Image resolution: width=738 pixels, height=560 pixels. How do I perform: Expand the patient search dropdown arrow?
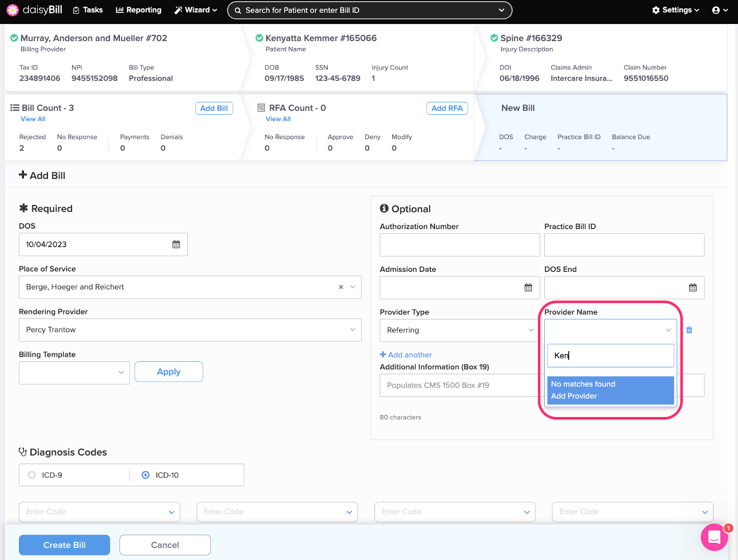pyautogui.click(x=501, y=10)
